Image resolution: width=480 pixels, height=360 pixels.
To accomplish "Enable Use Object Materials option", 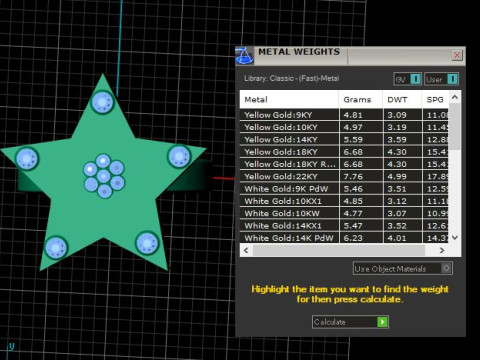I will [446, 268].
